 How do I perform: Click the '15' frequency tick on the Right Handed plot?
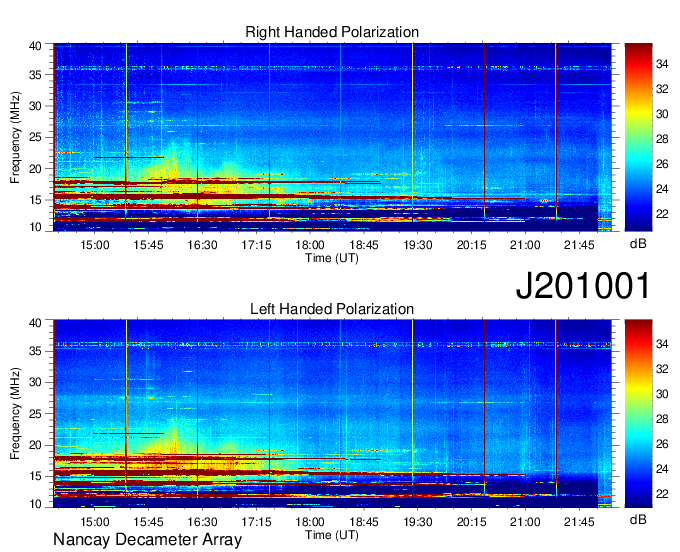(35, 200)
